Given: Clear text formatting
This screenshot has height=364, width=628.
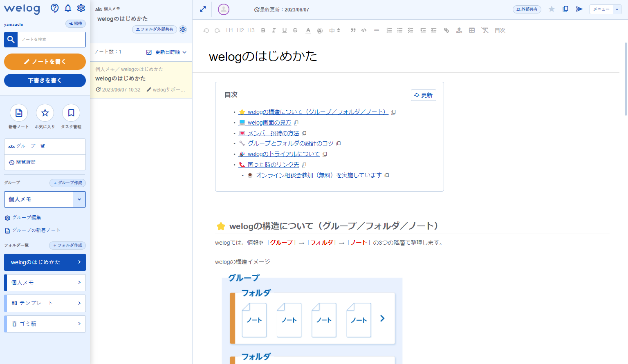Looking at the screenshot, I should click(485, 30).
